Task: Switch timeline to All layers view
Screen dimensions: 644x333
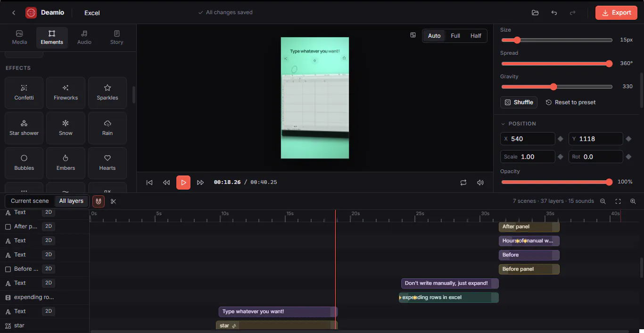Action: pos(71,201)
